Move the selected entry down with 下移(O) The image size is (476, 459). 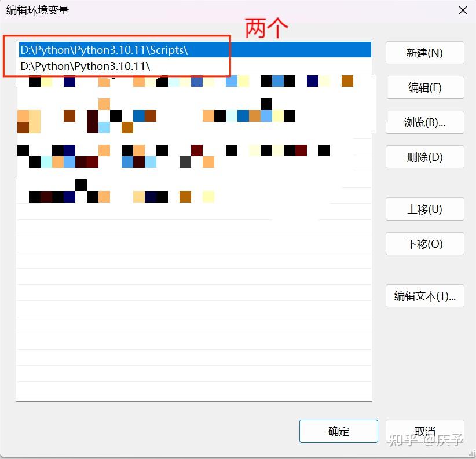coord(424,244)
